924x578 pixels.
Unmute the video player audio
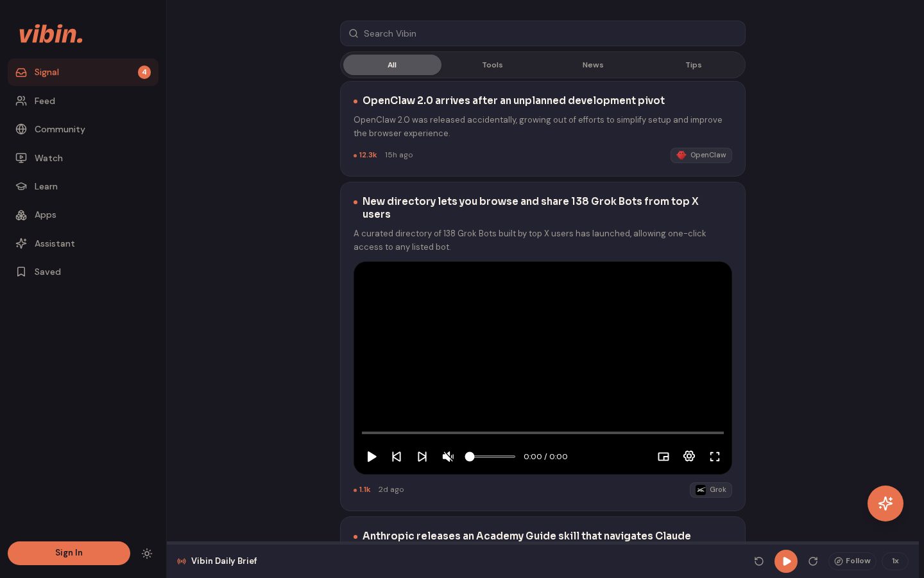tap(448, 457)
